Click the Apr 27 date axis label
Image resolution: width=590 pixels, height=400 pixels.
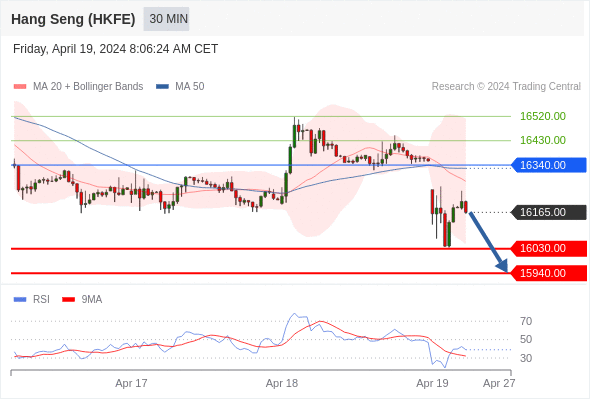coord(499,383)
